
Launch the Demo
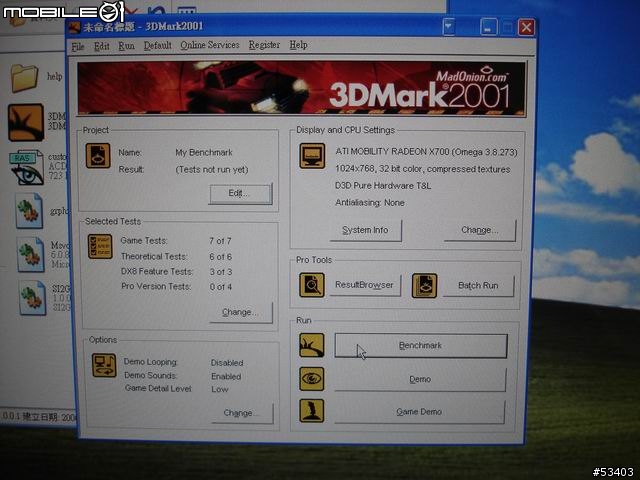point(420,379)
